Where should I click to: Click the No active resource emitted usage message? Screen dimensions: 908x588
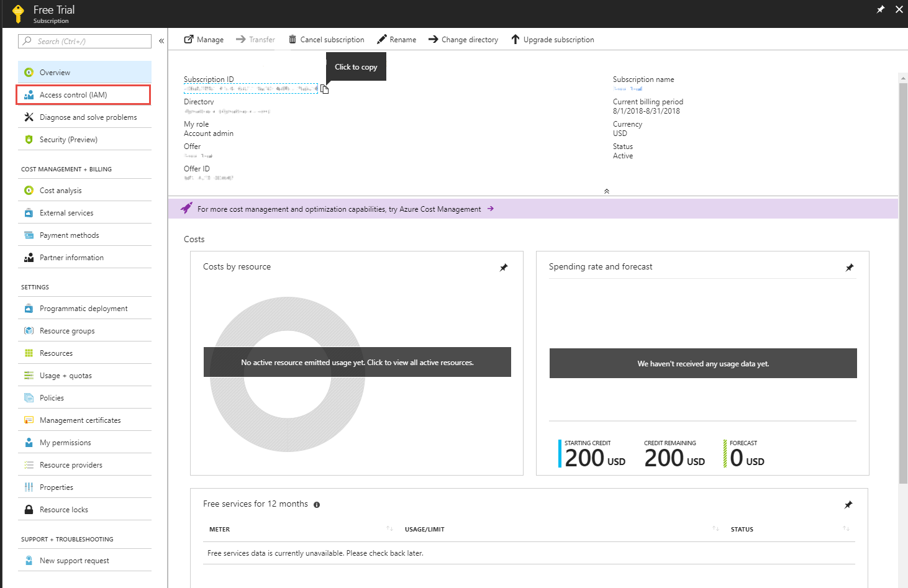357,363
